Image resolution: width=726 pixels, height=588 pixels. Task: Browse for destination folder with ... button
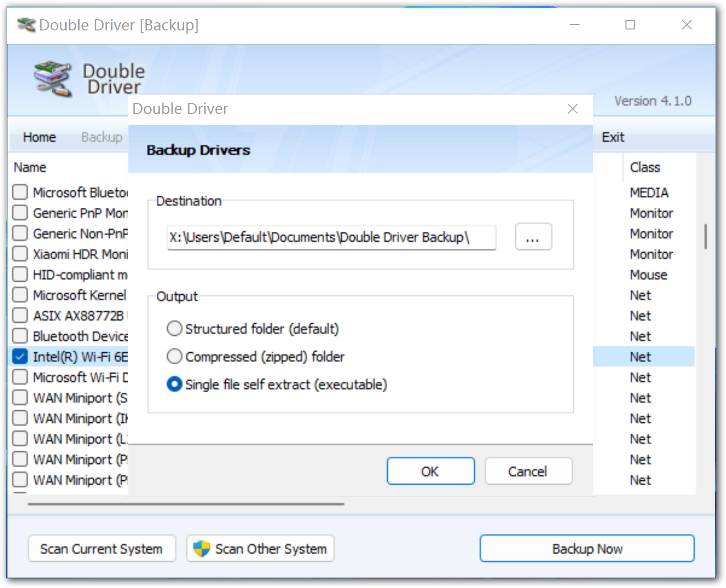pos(533,237)
